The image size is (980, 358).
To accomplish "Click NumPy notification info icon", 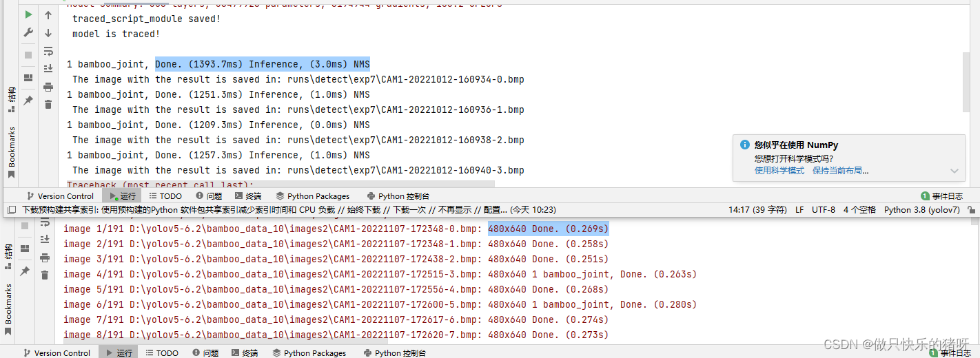I will tap(744, 145).
